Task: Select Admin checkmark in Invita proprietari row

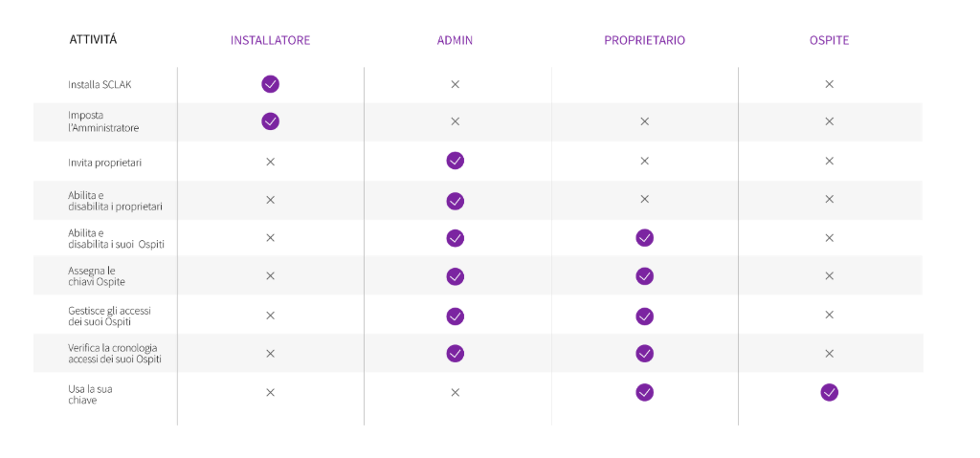Action: (455, 162)
